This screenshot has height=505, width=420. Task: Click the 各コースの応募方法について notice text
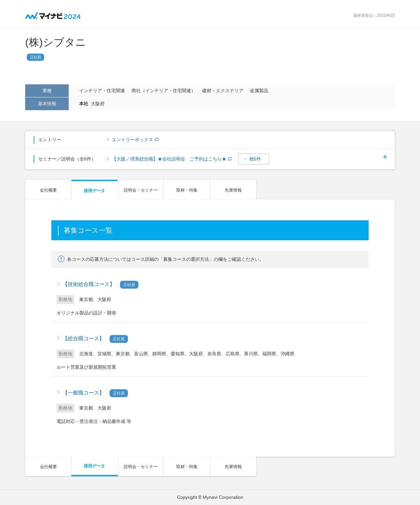[165, 259]
